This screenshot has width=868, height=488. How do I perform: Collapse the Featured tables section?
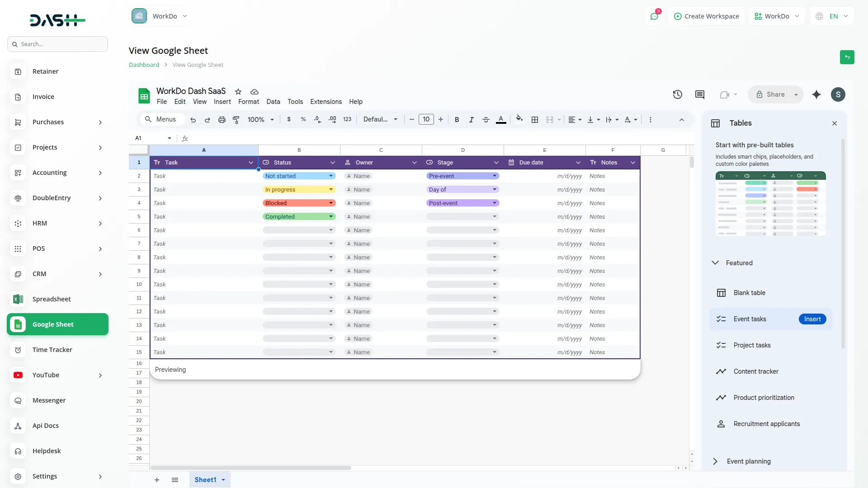716,263
